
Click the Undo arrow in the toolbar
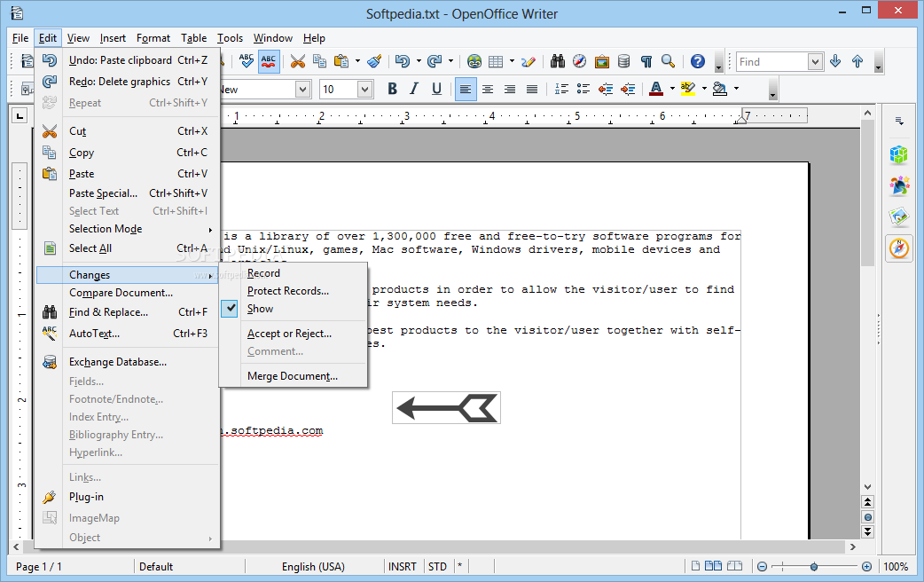click(x=403, y=61)
